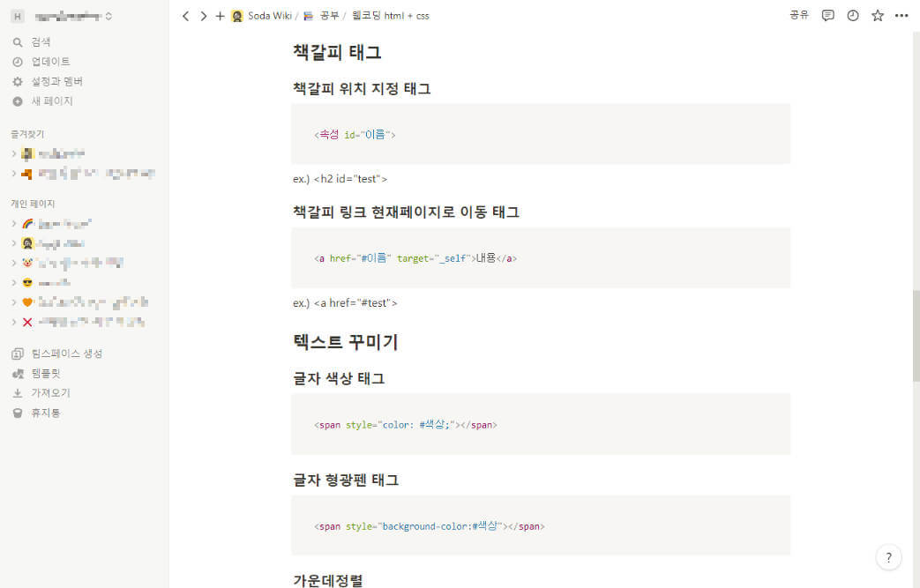The image size is (920, 588).
Task: Expand the rainbow emoji page in sidebar
Action: 14,223
